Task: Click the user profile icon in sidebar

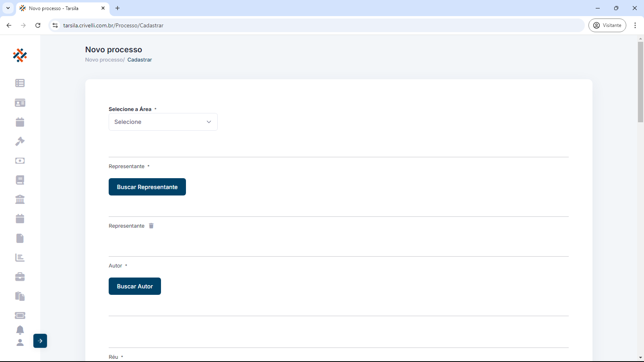Action: pyautogui.click(x=20, y=343)
